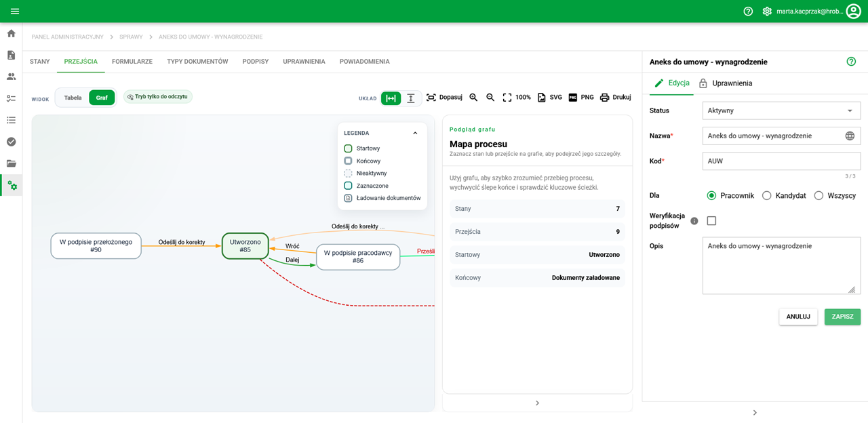
Task: Reset graph zoom to 100%
Action: 517,98
